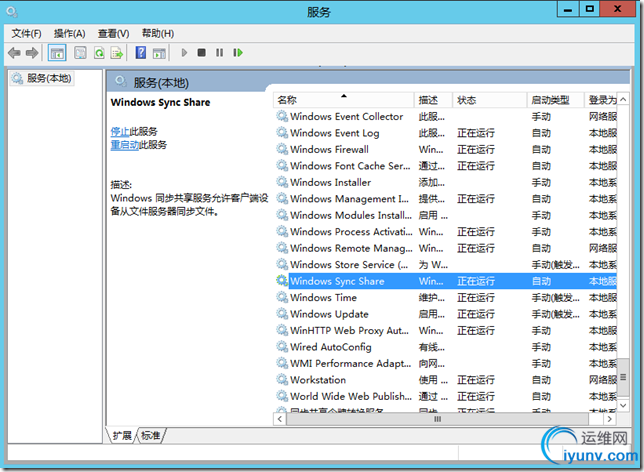This screenshot has height=472, width=644.
Task: Click the 重启动 link to restart service
Action: point(125,145)
